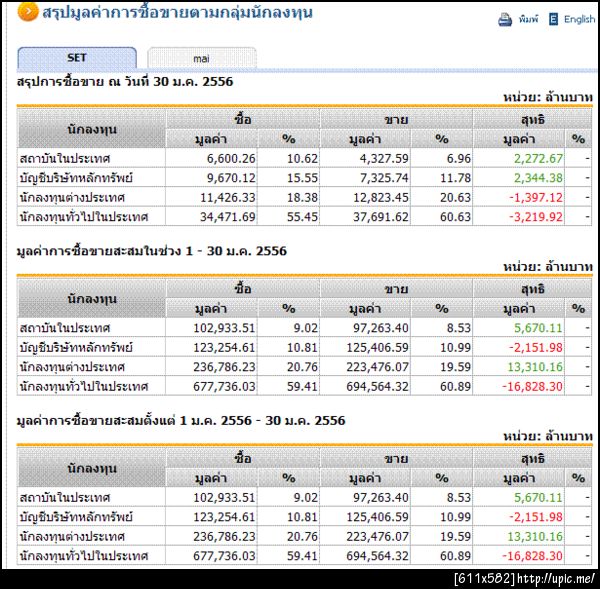Select the 677,736.03 buy value in third table
Viewport: 600px width, 589px height.
click(224, 556)
